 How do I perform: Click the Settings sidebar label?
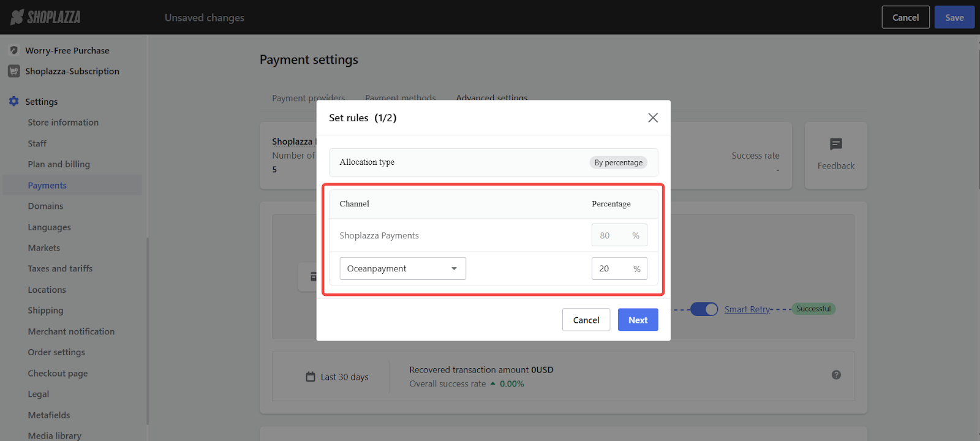[x=42, y=102]
